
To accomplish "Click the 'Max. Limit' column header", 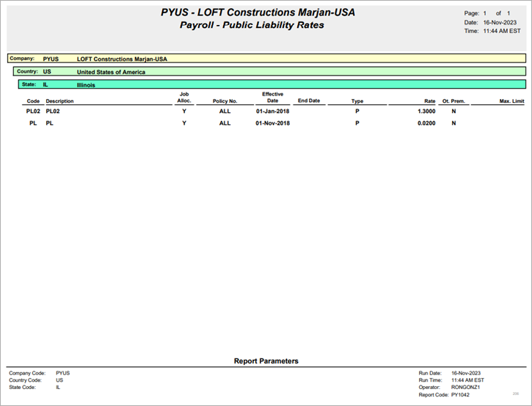I will 511,101.
